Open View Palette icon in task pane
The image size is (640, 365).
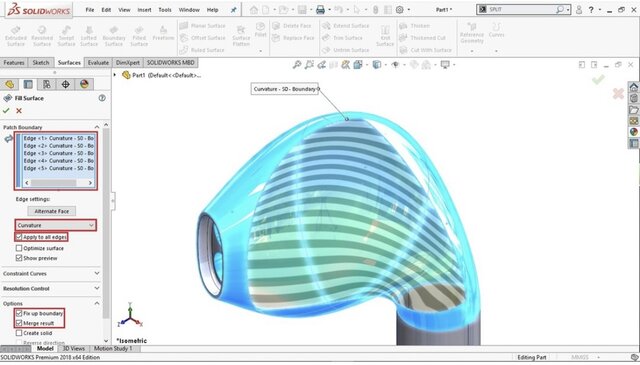coord(633,121)
